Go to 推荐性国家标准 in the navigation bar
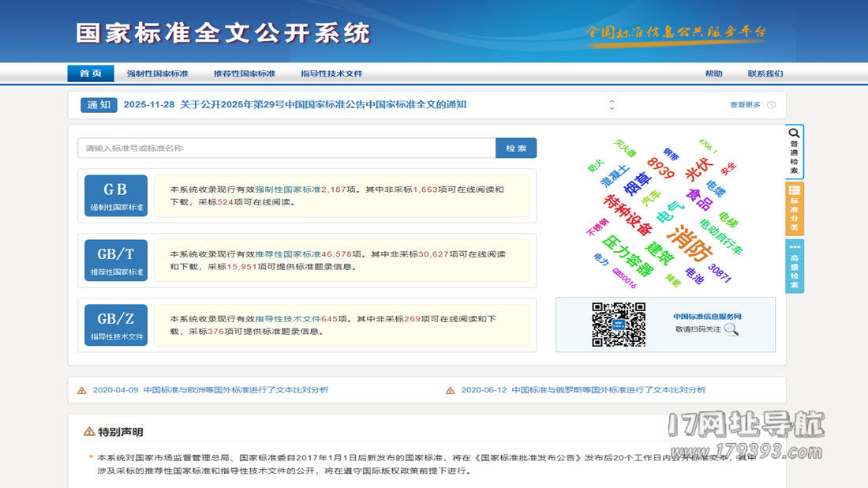Viewport: 868px width, 488px height. point(244,73)
